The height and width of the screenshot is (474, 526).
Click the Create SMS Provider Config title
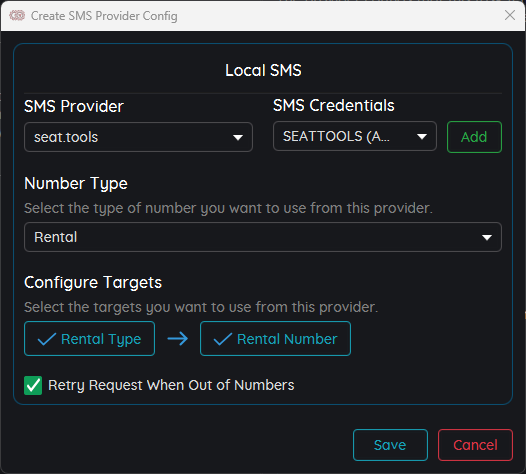coord(104,16)
